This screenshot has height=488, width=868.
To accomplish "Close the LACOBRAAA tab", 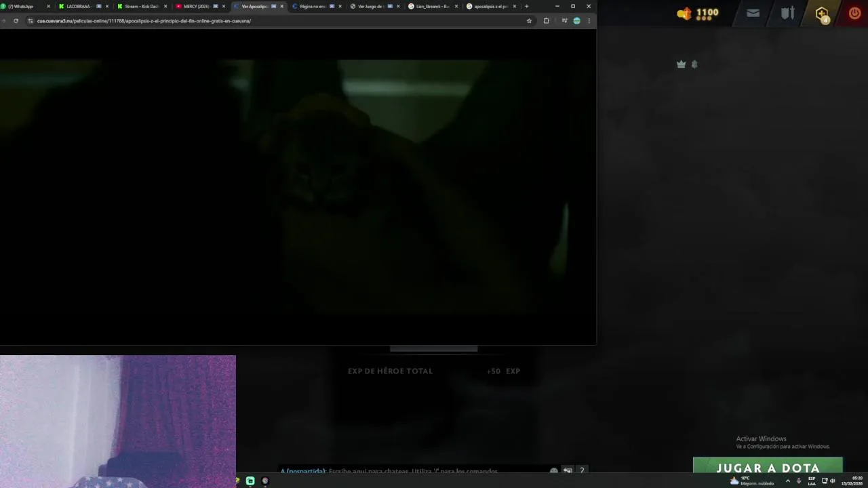I will pyautogui.click(x=107, y=6).
